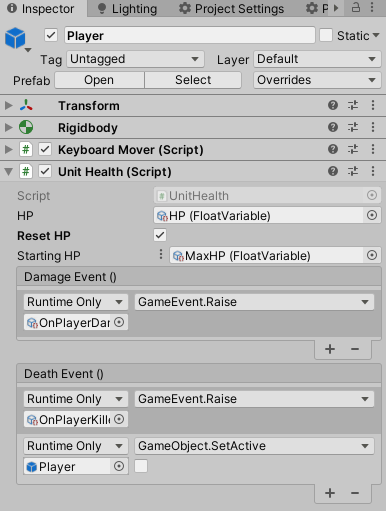Toggle Keyboard Mover script enabled checkbox

pos(45,149)
